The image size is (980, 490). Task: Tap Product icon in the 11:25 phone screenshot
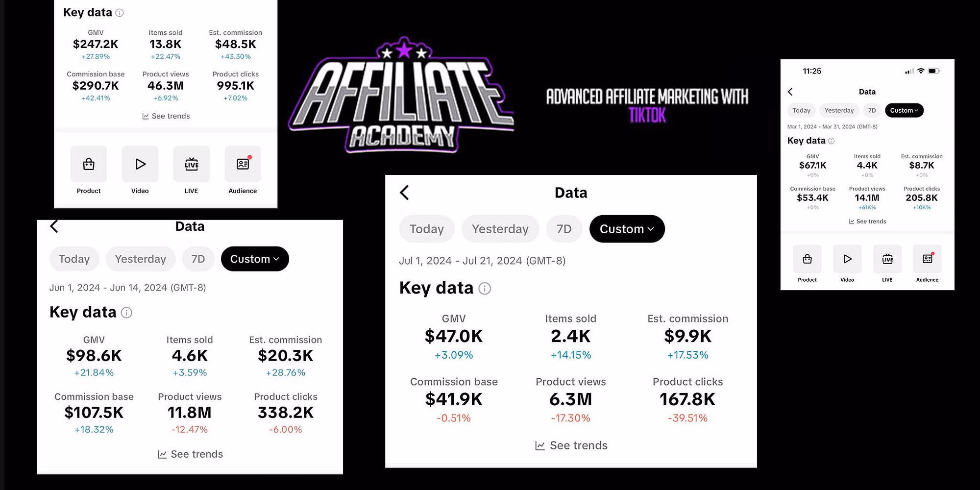click(x=807, y=259)
